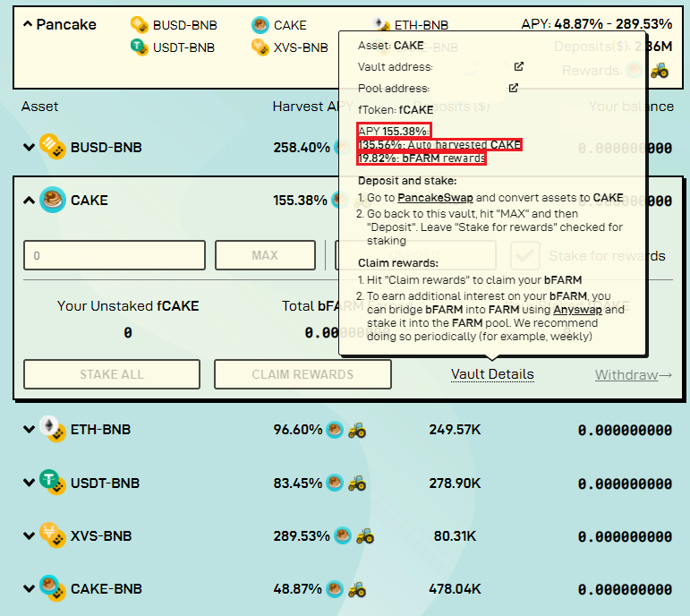Open Vault address external link icon
Image resolution: width=690 pixels, height=616 pixels.
tap(519, 66)
